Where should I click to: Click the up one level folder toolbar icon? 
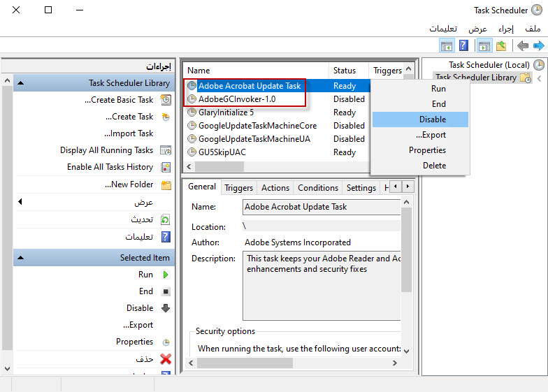coord(501,46)
